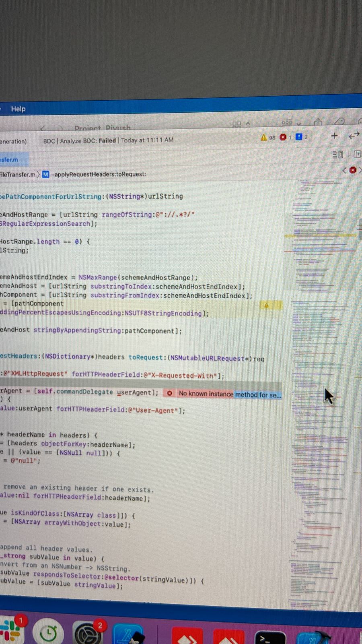Open the second red AnyDesk Dock icon
The height and width of the screenshot is (644, 362).
coord(228,637)
